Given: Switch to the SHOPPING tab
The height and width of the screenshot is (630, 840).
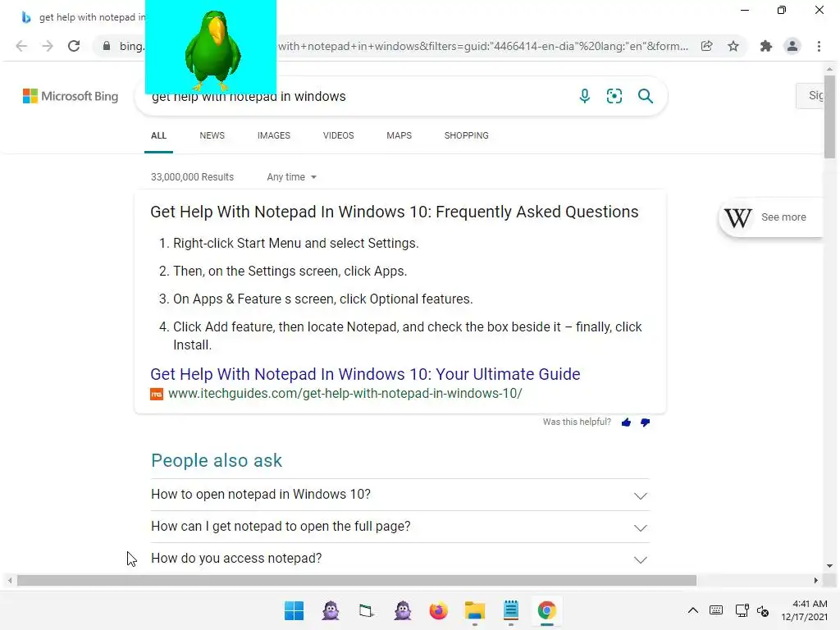Looking at the screenshot, I should (x=466, y=135).
